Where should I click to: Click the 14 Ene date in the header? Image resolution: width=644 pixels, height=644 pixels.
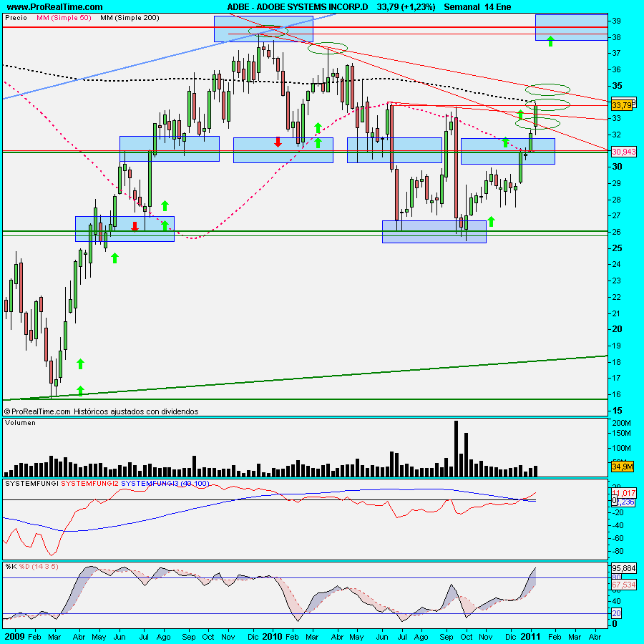coord(498,7)
